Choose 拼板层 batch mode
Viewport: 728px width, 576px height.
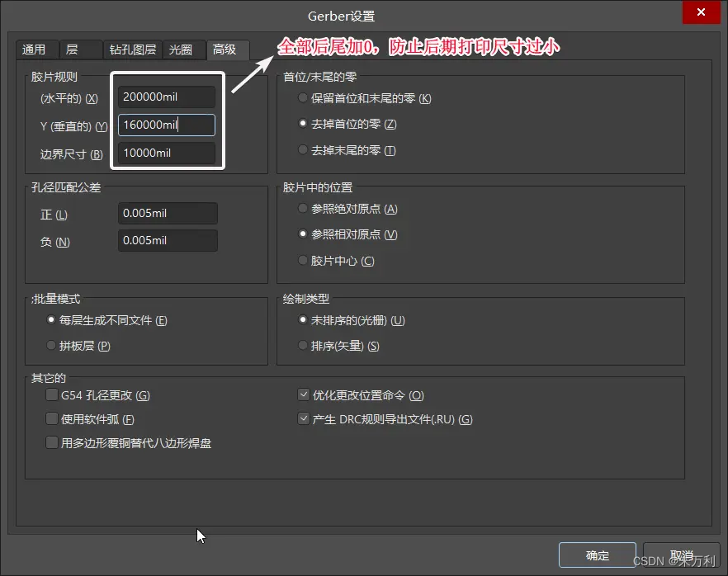53,347
